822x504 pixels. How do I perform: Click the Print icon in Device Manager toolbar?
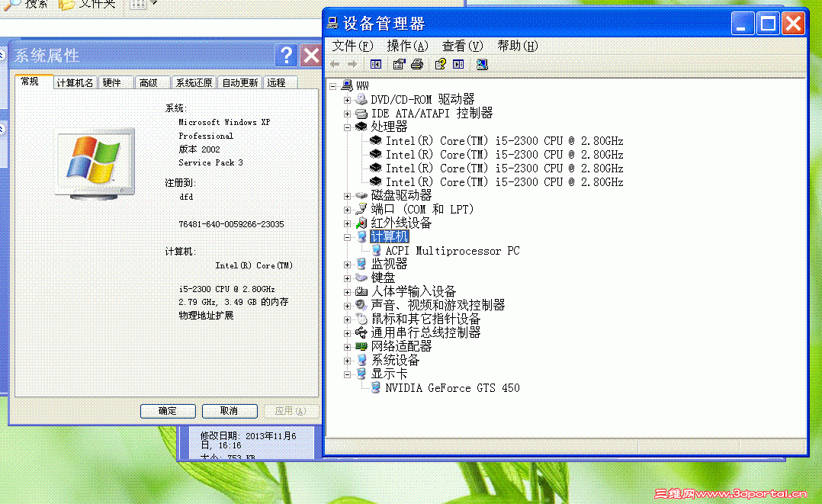click(x=417, y=64)
